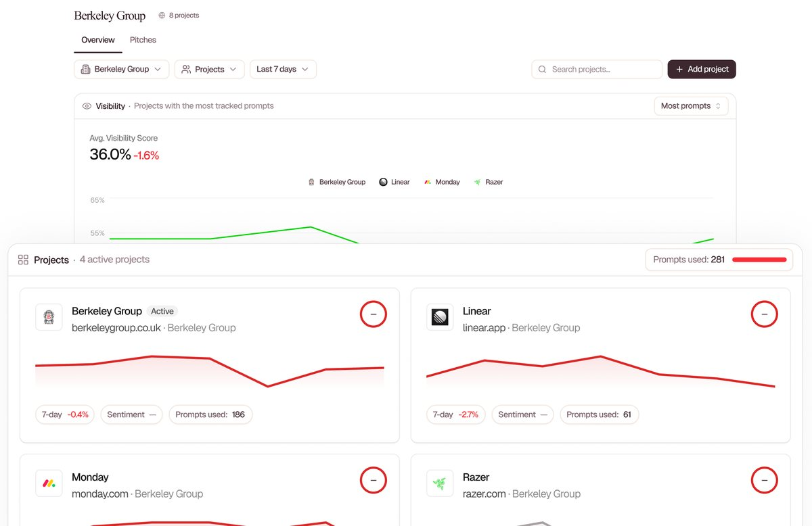This screenshot has height=526, width=812.
Task: Expand the Last 7 days dropdown
Action: [x=283, y=69]
